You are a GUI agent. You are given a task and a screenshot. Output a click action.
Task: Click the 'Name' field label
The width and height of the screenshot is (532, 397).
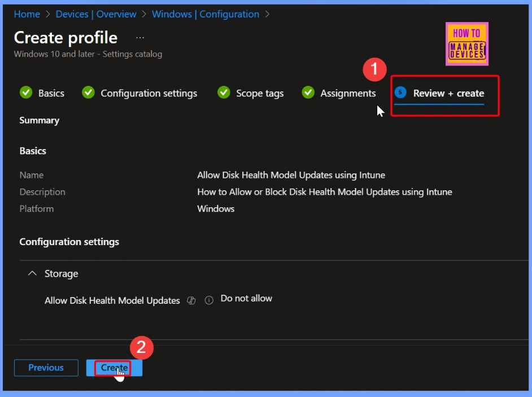tap(32, 175)
